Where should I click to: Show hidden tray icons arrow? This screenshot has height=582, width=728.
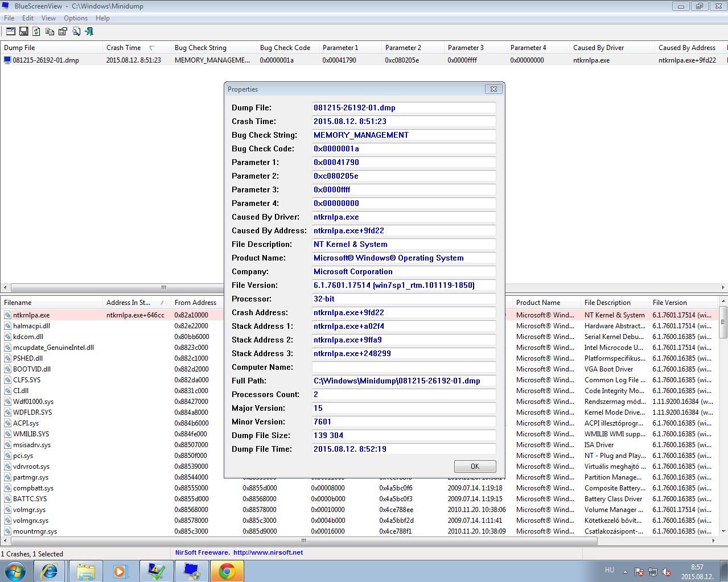tap(625, 572)
